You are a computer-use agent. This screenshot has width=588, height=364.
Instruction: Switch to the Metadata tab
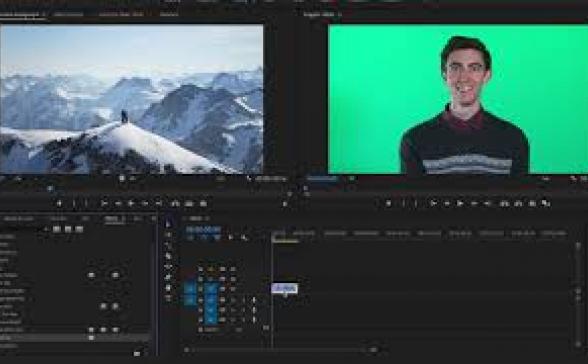pyautogui.click(x=169, y=14)
